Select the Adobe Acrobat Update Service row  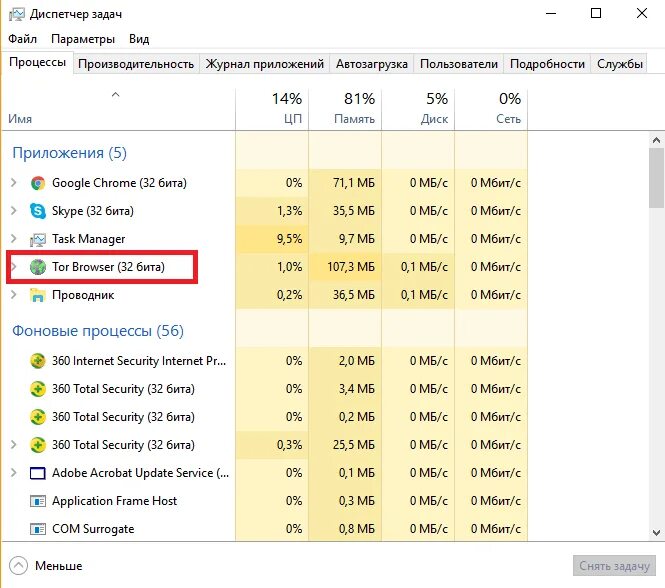pyautogui.click(x=265, y=473)
